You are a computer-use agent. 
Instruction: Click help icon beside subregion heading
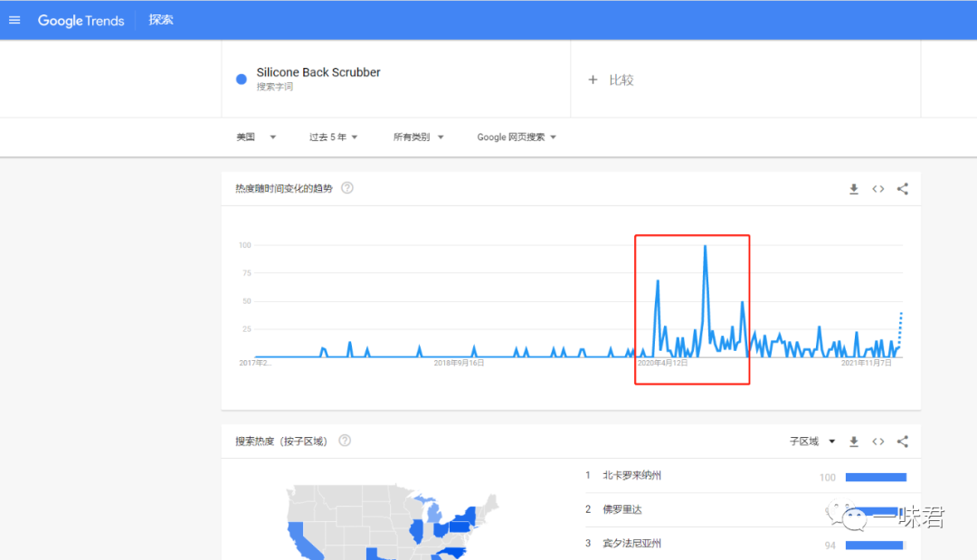click(345, 441)
